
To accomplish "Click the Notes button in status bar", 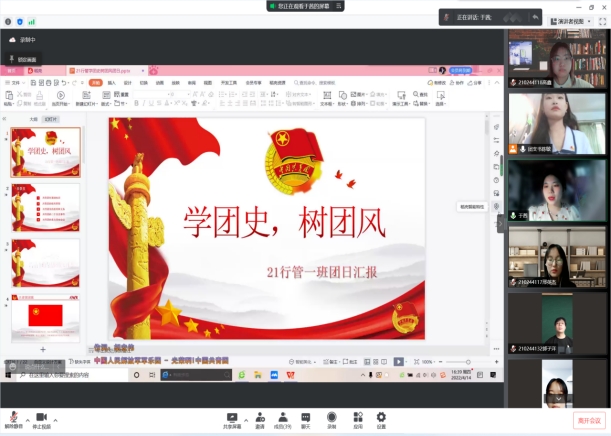I will pyautogui.click(x=331, y=362).
